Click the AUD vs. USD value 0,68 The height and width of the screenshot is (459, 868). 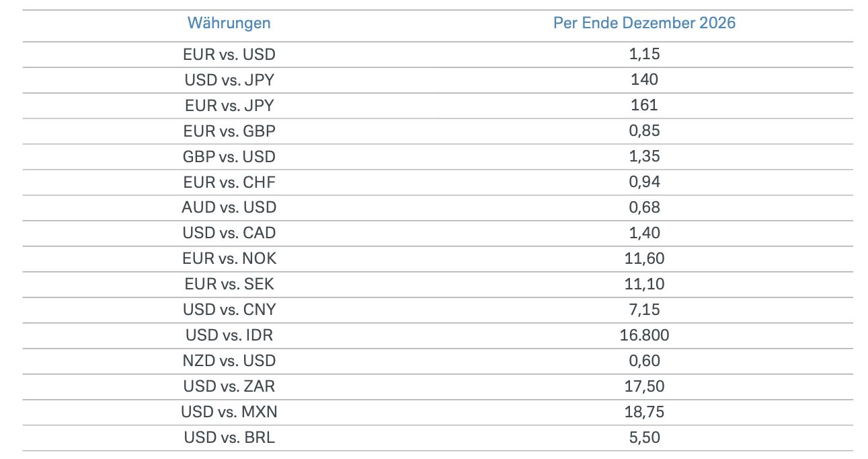[x=644, y=207]
